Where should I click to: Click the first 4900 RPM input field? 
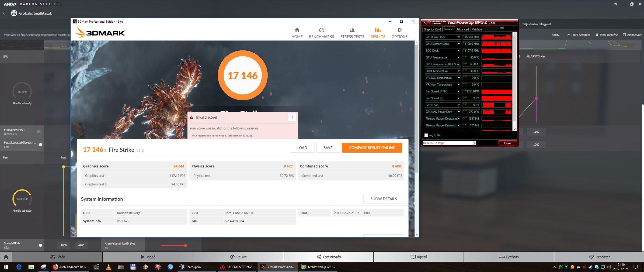tap(64, 245)
